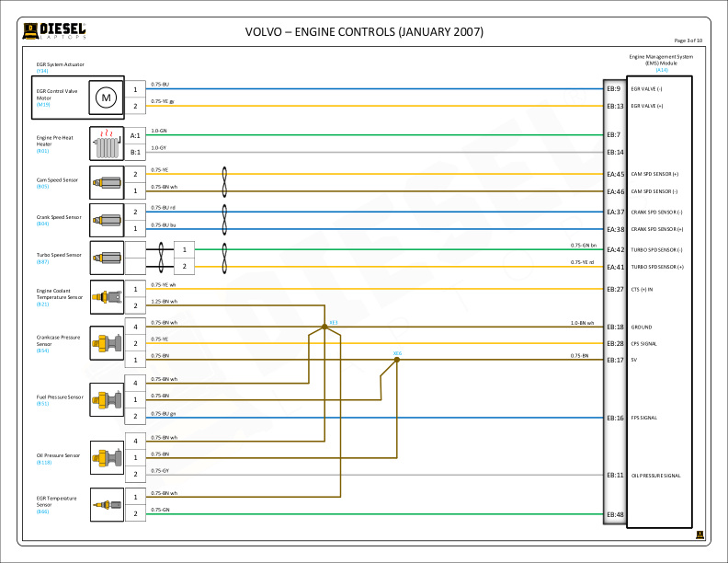This screenshot has height=563, width=728.
Task: Click the Engine Pre Heat Heater icon
Action: [107, 144]
